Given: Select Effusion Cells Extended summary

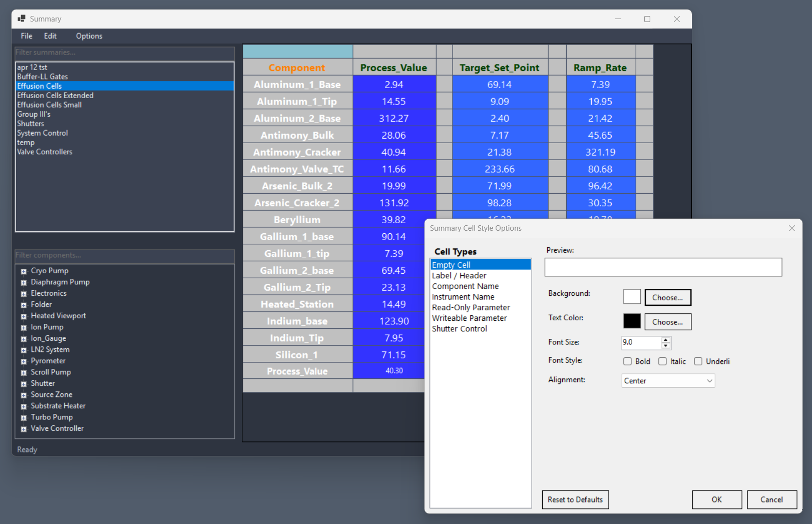Looking at the screenshot, I should 125,95.
